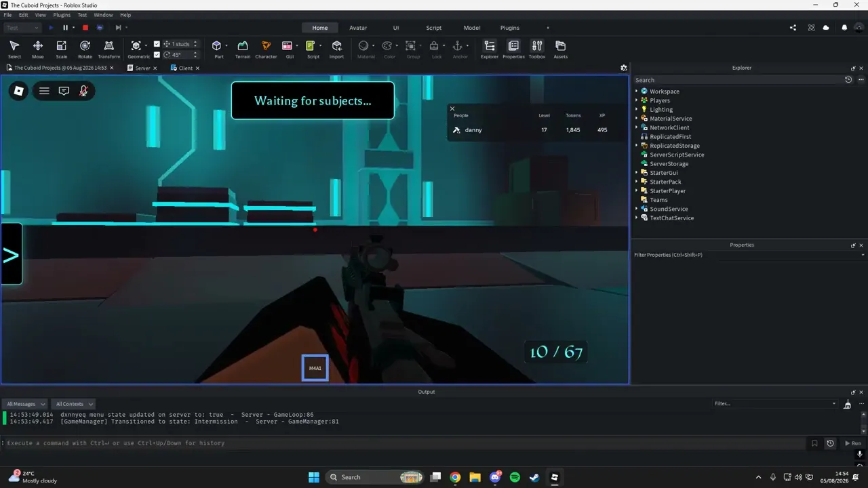The image size is (868, 488).
Task: Click the Explorer search field
Action: pyautogui.click(x=738, y=80)
